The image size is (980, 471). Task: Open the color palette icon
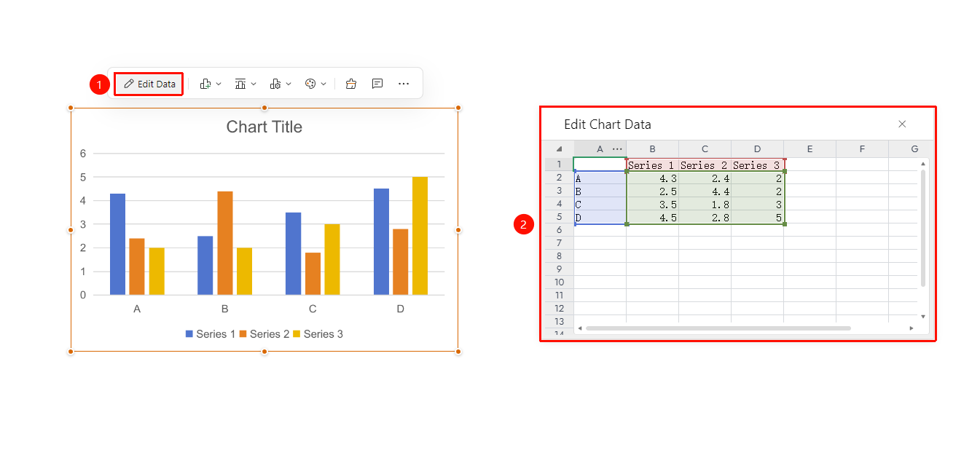click(310, 84)
